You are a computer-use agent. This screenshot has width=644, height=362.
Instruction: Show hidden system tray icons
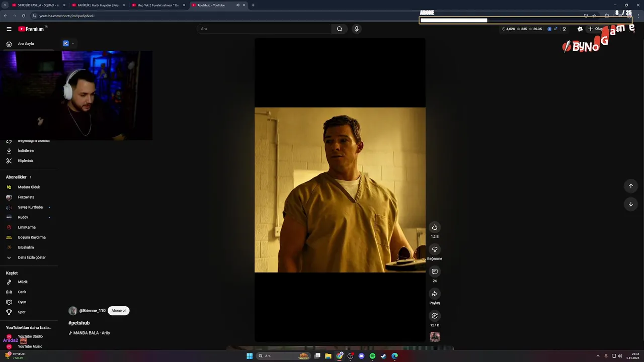click(x=598, y=356)
